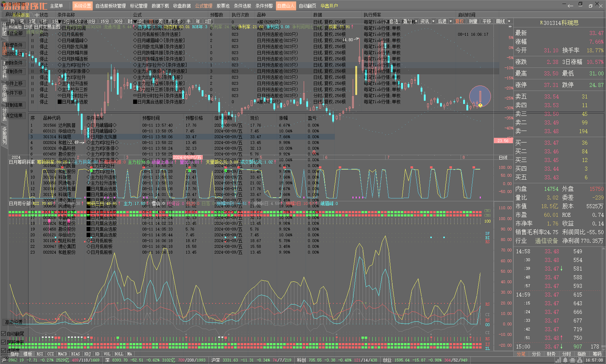Open the 财务 tab in the quote panel

pyautogui.click(x=551, y=354)
